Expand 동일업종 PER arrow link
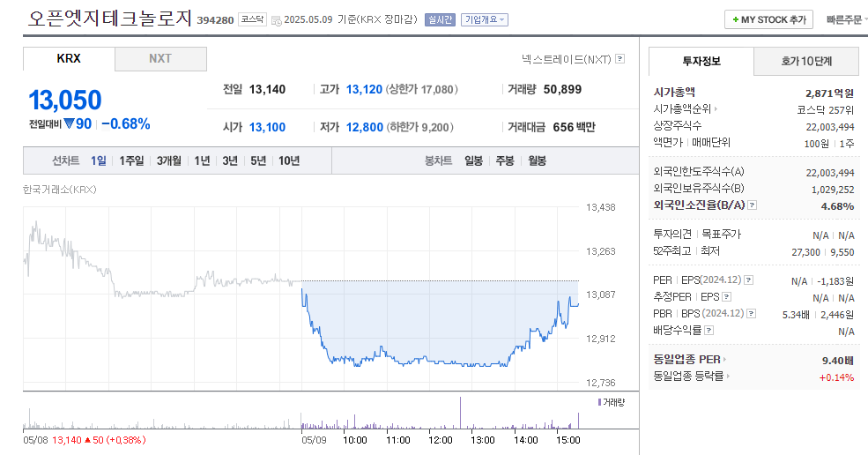 (x=724, y=360)
